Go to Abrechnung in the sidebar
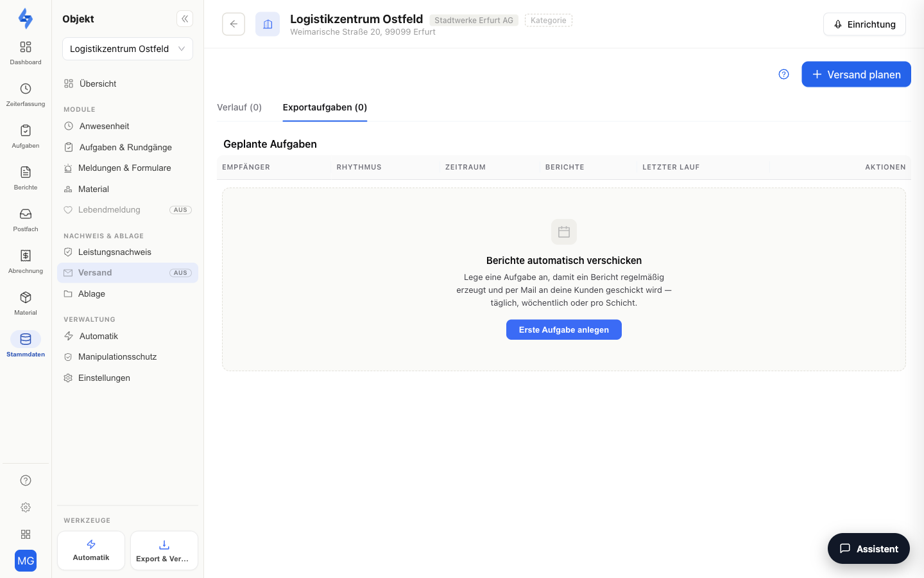The width and height of the screenshot is (924, 578). 26,261
